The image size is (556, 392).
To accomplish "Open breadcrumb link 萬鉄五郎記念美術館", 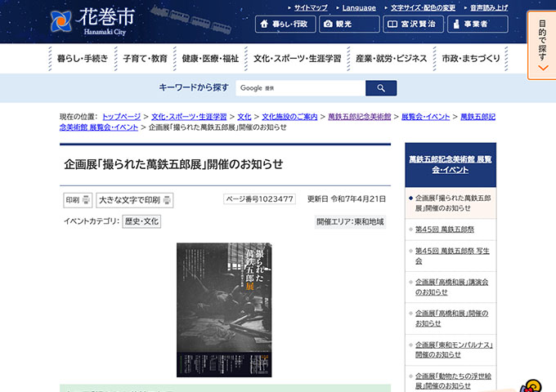I will [360, 117].
